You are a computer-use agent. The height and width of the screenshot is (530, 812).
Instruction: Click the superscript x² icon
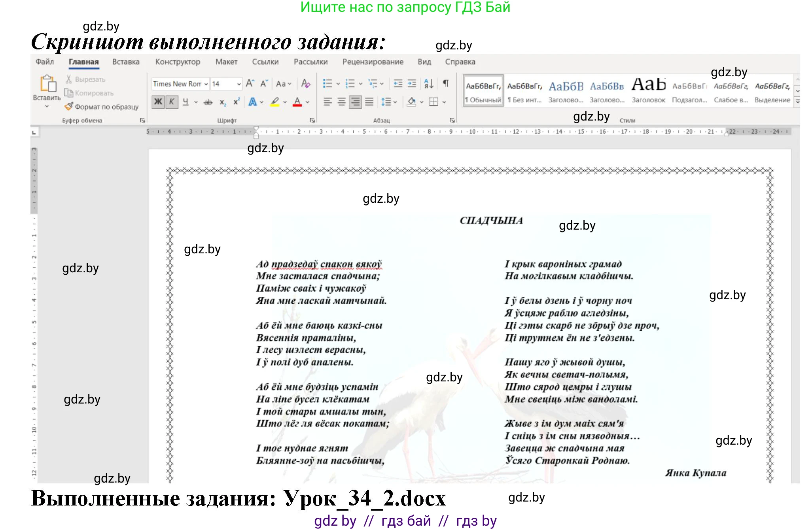click(x=237, y=102)
